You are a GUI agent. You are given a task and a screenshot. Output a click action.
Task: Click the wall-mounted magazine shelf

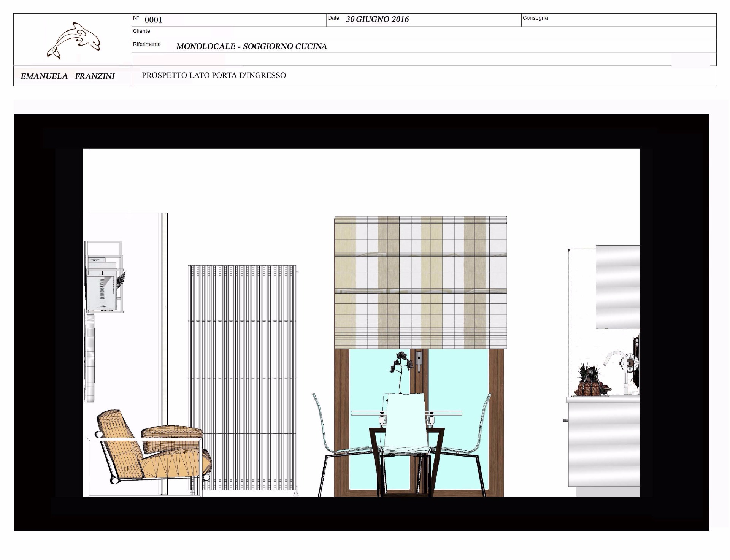[104, 277]
